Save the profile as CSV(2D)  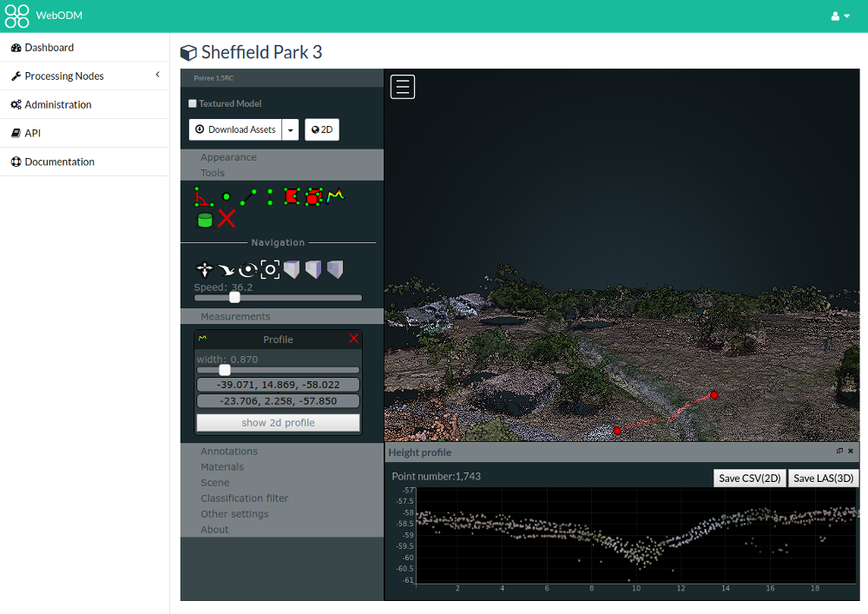click(750, 478)
